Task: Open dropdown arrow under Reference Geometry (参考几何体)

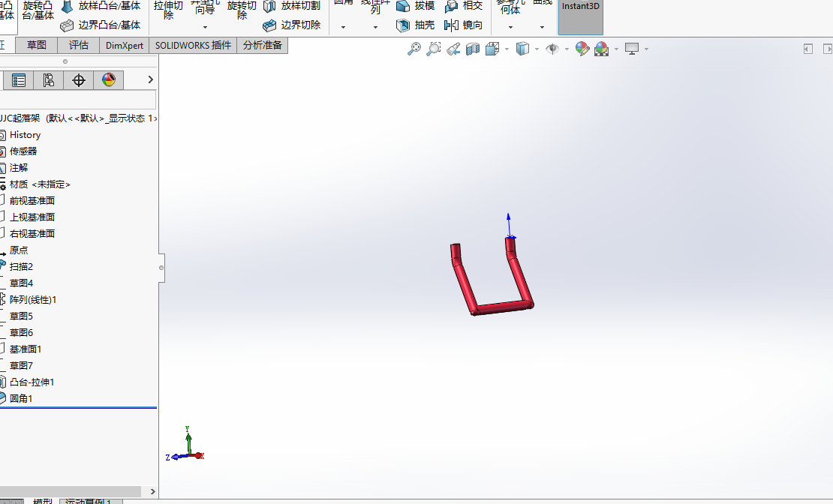Action: (x=510, y=27)
